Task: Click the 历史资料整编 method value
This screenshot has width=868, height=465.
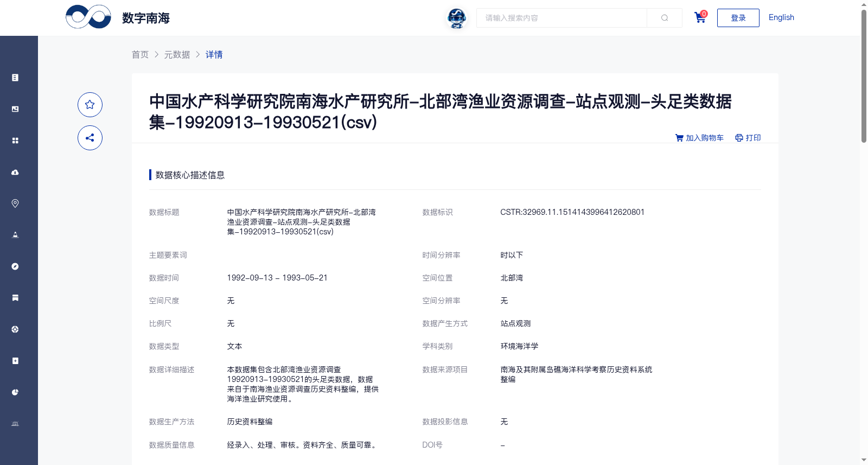Action: (250, 422)
